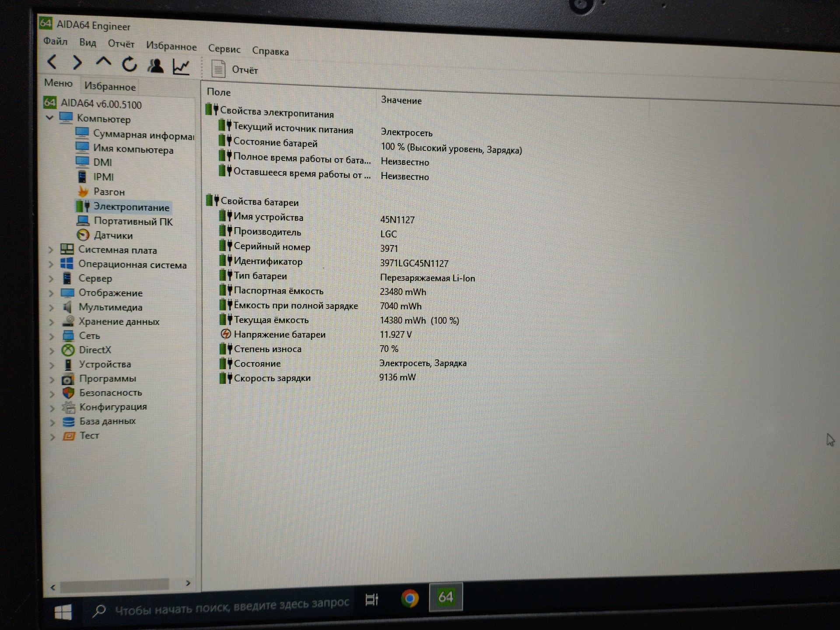Viewport: 840px width, 630px height.
Task: Refresh the page with the circular arrow icon
Action: [129, 65]
